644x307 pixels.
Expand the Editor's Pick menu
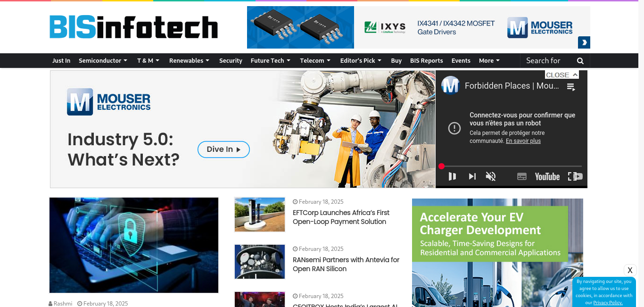tap(362, 61)
